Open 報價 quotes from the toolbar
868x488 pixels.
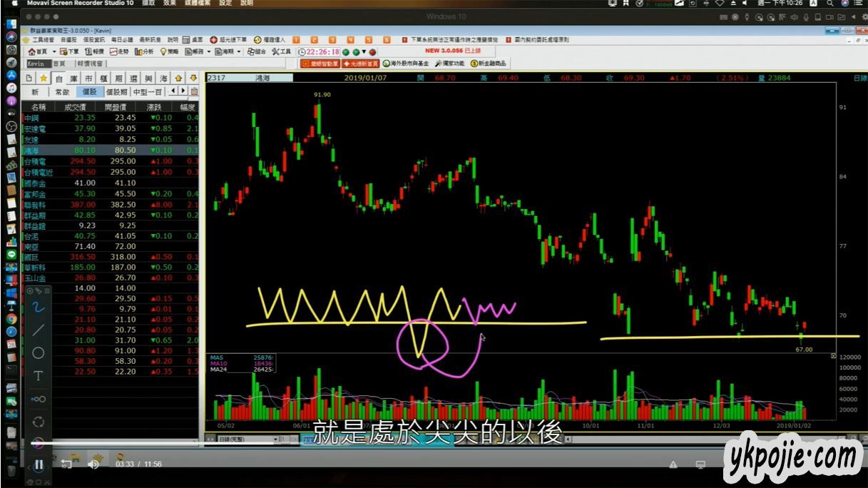coord(94,51)
